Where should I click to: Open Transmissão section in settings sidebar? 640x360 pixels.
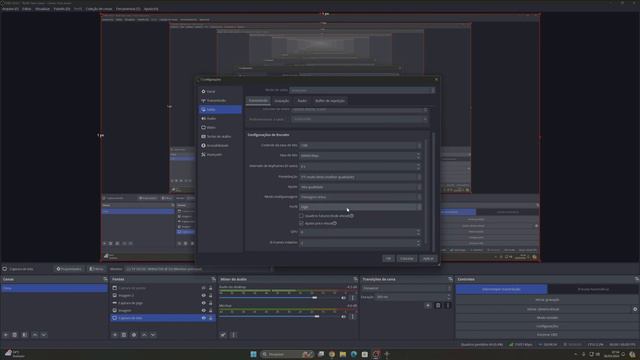(x=220, y=100)
